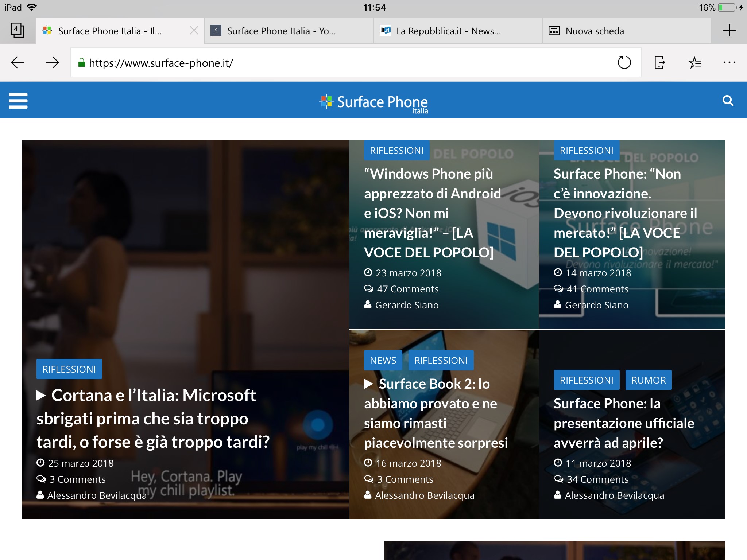Click author Gerardo Siano under 14 marzo article
This screenshot has width=747, height=560.
[596, 305]
